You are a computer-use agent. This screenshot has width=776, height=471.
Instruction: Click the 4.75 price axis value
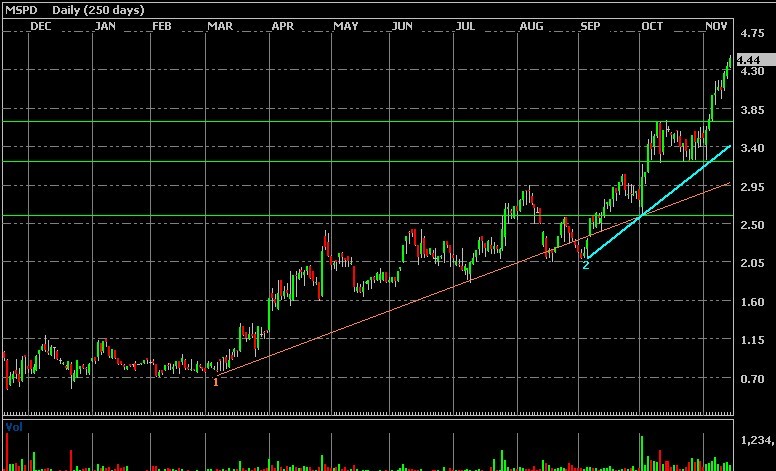coord(752,34)
